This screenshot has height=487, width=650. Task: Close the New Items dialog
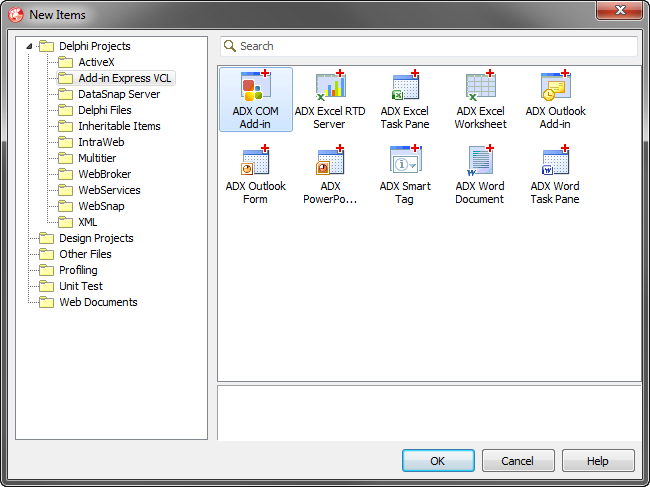[x=620, y=10]
